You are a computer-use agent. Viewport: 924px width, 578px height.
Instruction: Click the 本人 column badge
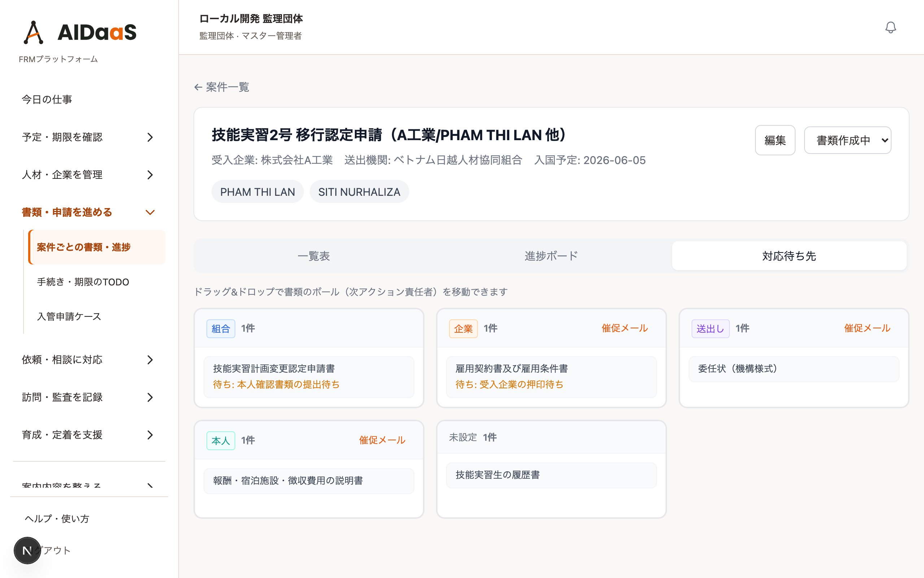pyautogui.click(x=221, y=441)
